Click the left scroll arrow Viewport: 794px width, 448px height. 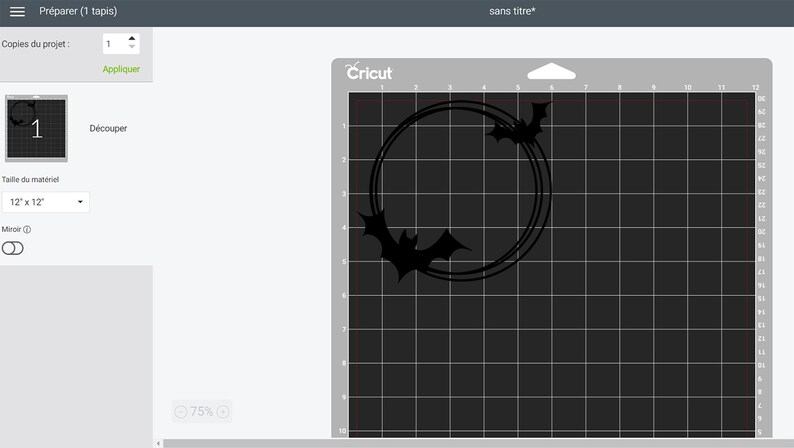pyautogui.click(x=158, y=444)
